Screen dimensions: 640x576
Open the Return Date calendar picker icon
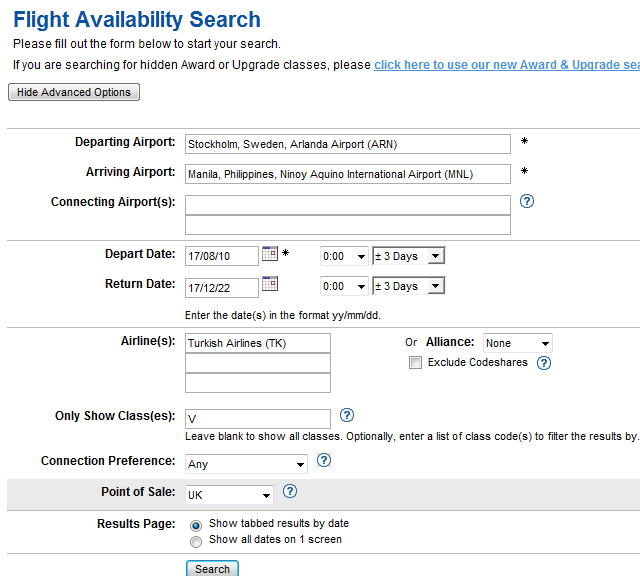(269, 284)
